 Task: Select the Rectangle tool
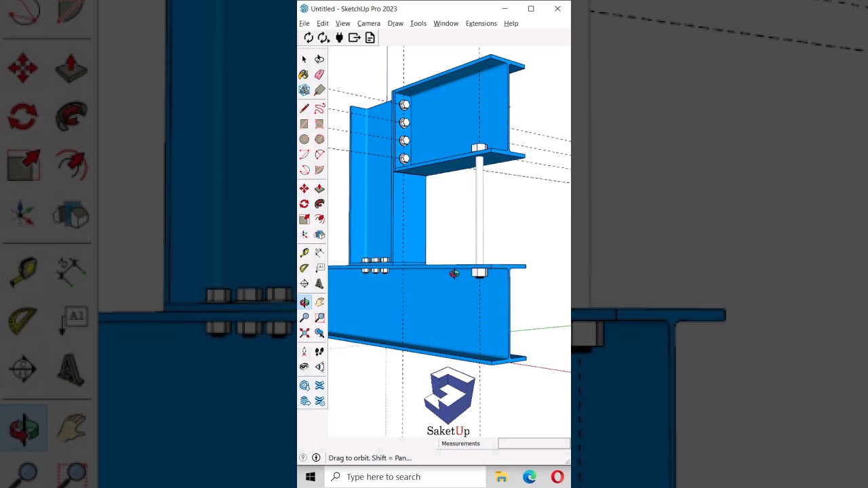304,124
